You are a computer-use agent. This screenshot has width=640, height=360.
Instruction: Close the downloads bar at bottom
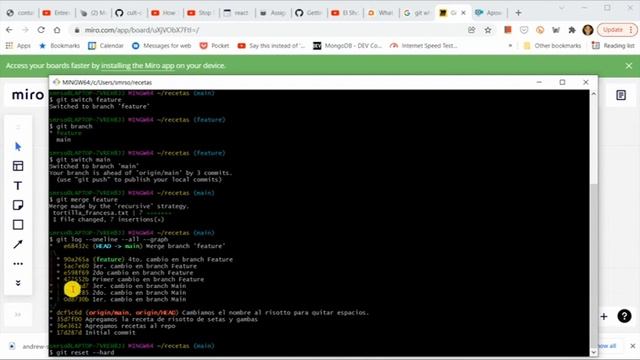click(633, 346)
